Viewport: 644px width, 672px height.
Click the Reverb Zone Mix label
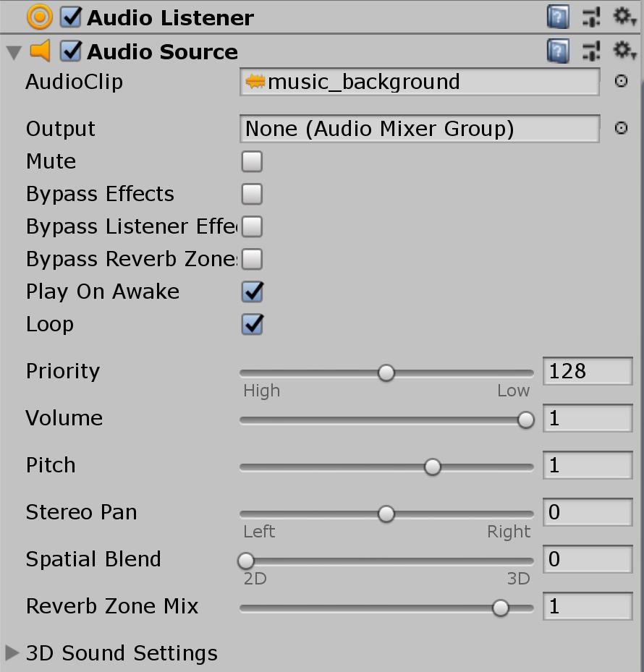[112, 606]
